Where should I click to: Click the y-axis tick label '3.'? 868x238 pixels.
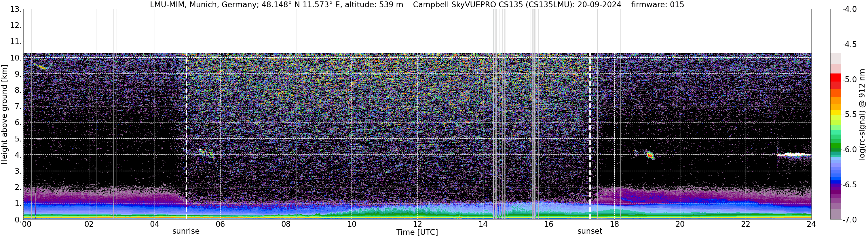point(18,171)
